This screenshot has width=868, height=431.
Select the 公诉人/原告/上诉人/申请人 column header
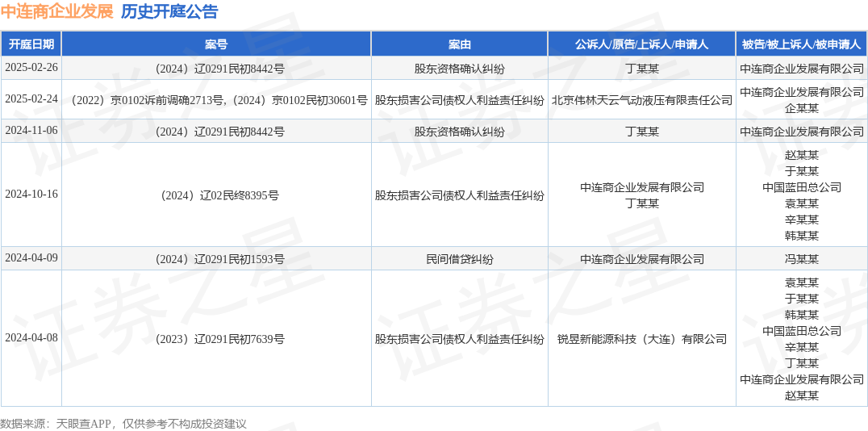642,44
